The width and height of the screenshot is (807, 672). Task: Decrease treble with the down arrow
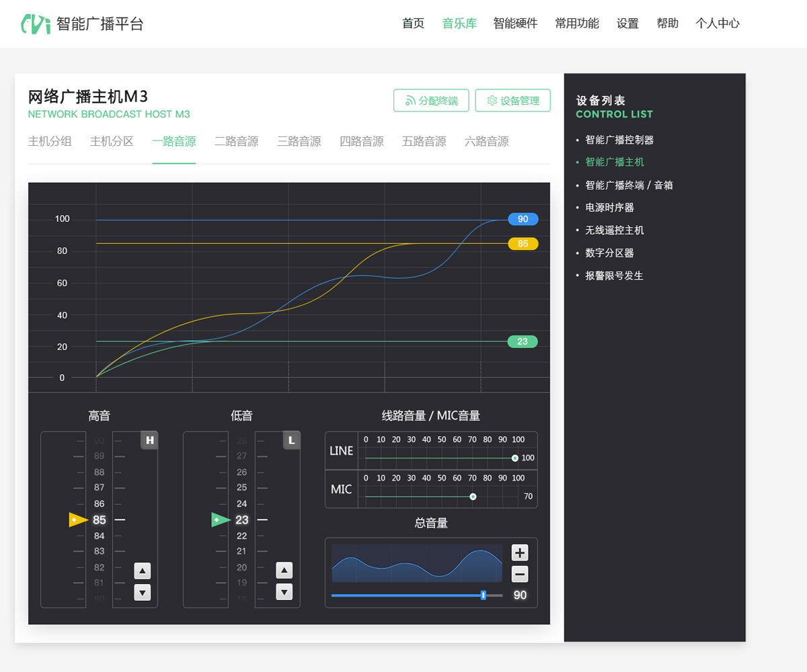click(x=143, y=592)
